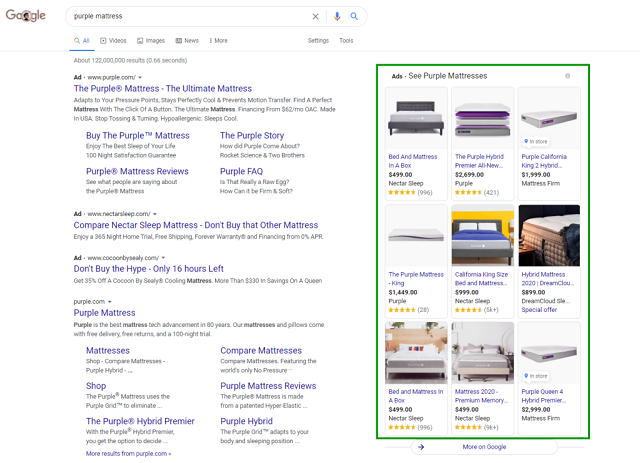The width and height of the screenshot is (640, 463).
Task: Switch to the Videos tab
Action: [x=113, y=41]
